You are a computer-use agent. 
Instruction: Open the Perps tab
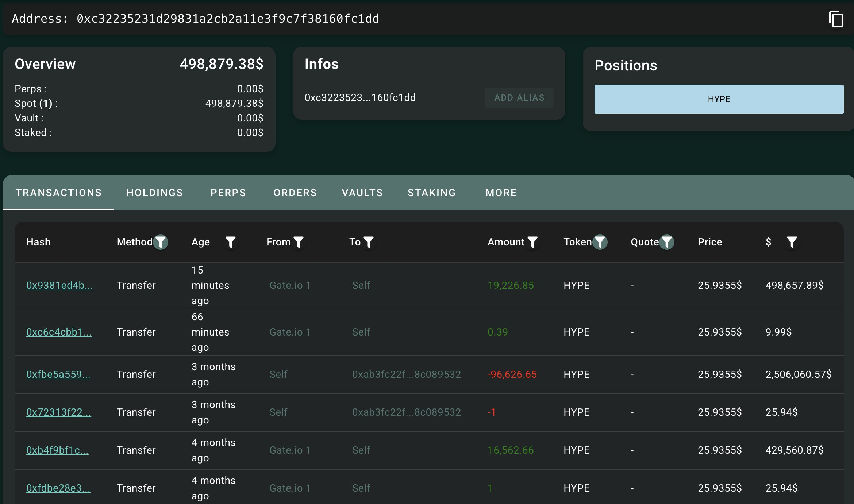coord(228,193)
